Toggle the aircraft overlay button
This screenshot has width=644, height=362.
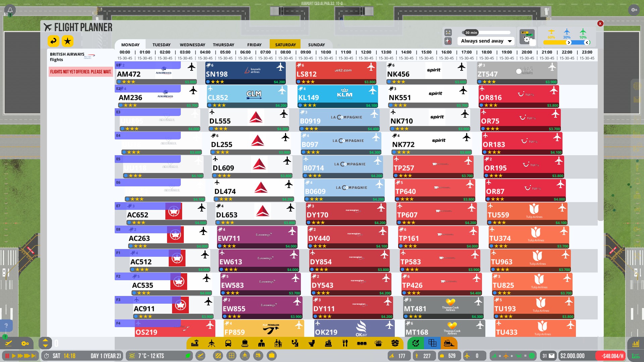[245, 356]
